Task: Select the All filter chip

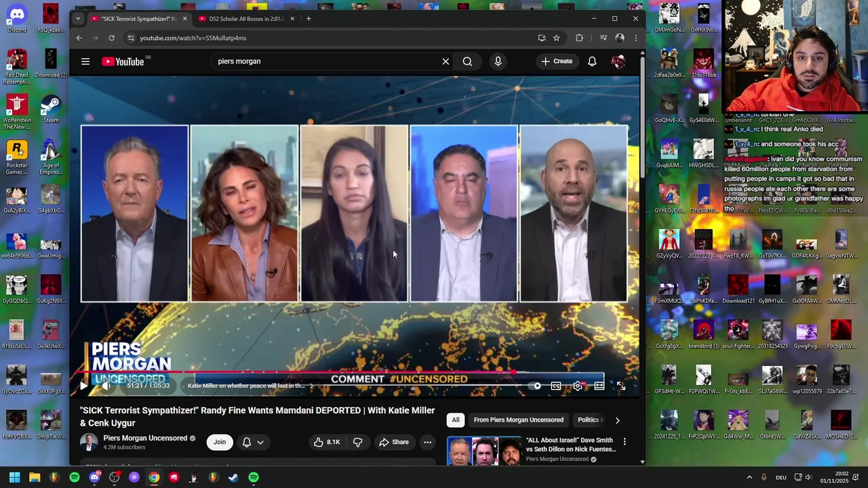Action: [456, 420]
